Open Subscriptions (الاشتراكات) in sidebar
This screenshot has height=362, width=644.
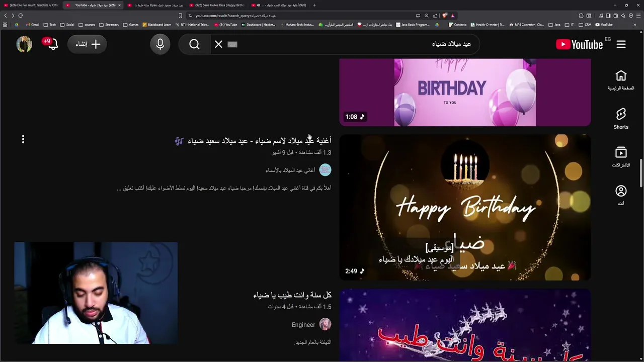point(621,157)
